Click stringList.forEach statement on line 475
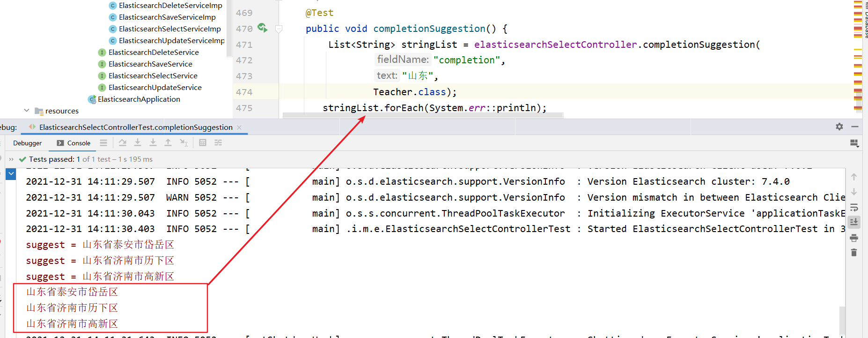 [x=434, y=108]
